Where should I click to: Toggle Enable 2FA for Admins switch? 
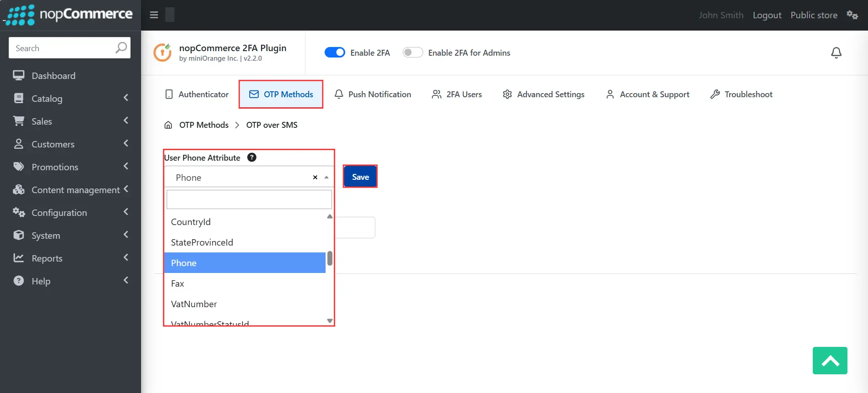[x=412, y=52]
